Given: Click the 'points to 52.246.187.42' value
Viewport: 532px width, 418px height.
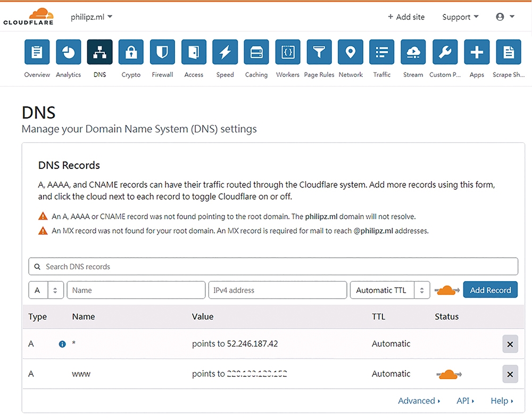Looking at the screenshot, I should coord(235,343).
